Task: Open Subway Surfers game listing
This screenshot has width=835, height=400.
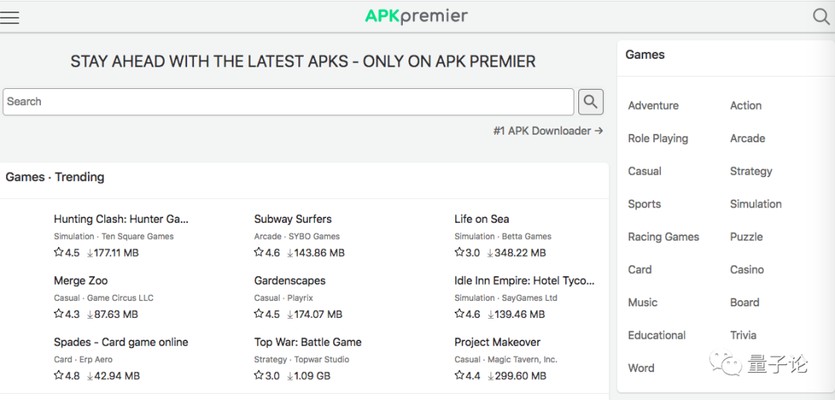Action: [x=293, y=219]
